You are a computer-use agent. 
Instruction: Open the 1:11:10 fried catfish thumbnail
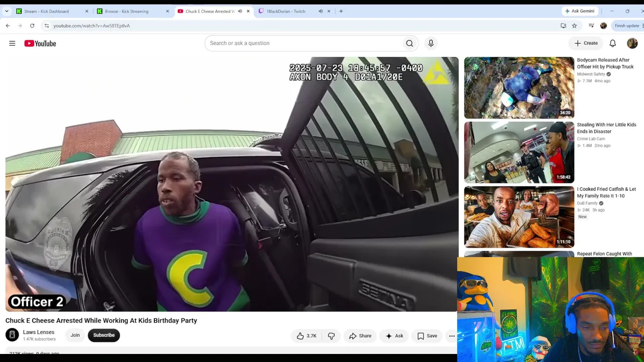coord(519,217)
